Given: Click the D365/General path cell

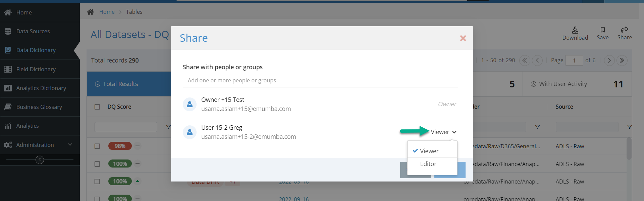Looking at the screenshot, I should point(506,146).
